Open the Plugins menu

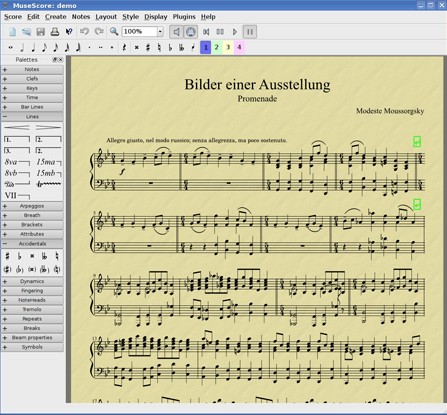184,17
